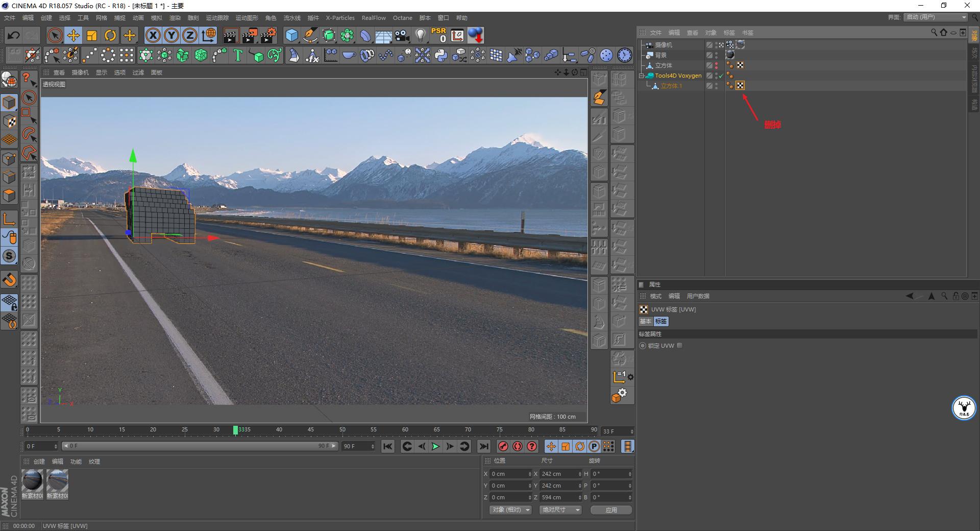Switch to the 基本 attribute tab

(646, 321)
